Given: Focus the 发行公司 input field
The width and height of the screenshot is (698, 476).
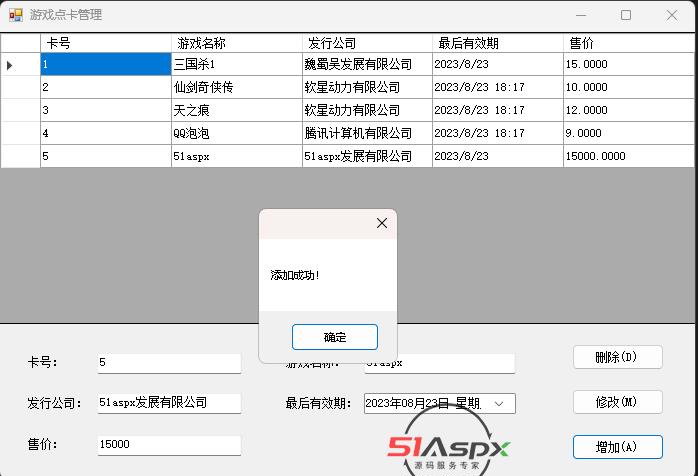Looking at the screenshot, I should 169,403.
